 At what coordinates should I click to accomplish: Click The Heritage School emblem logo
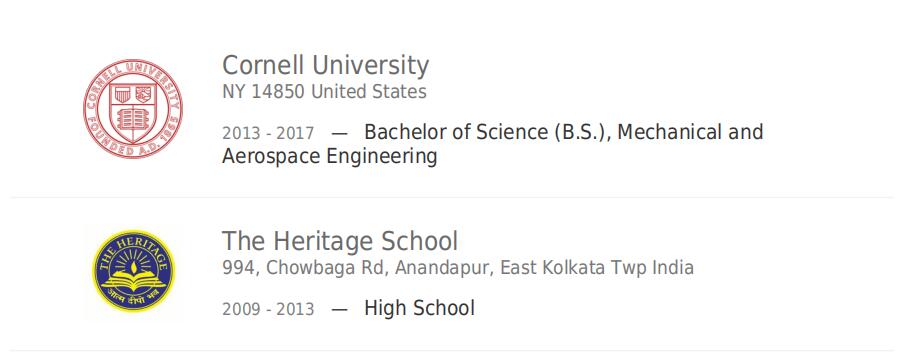pyautogui.click(x=133, y=271)
